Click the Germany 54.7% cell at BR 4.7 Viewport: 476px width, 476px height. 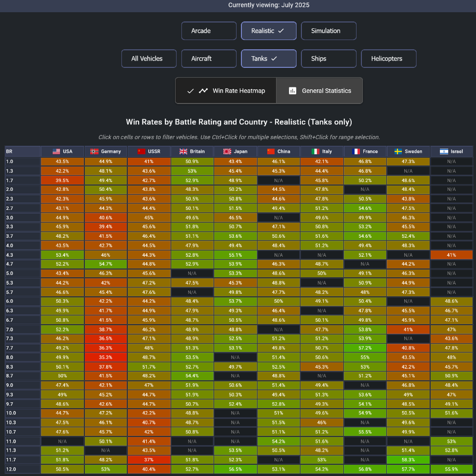click(106, 264)
